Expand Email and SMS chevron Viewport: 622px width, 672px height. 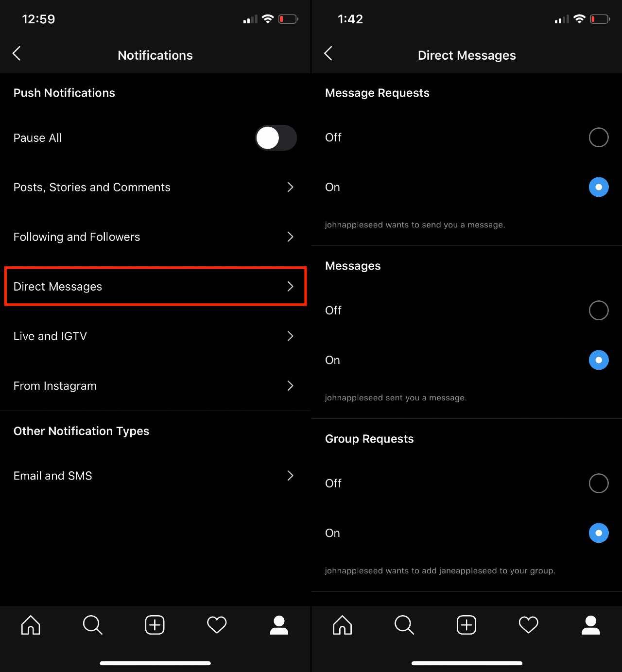(290, 475)
